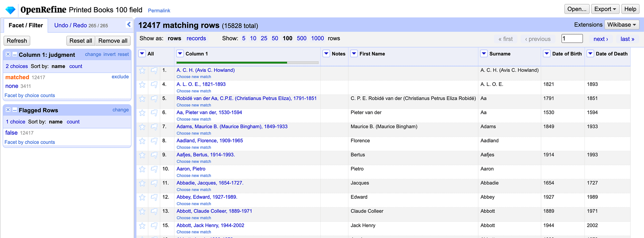Flag row 5 Robidé van der Aa

[154, 99]
